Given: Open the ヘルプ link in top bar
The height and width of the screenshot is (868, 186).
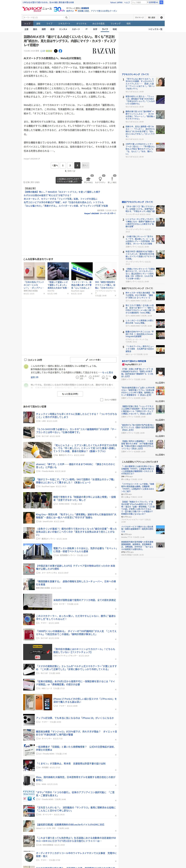Looking at the screenshot, I should (127, 2).
